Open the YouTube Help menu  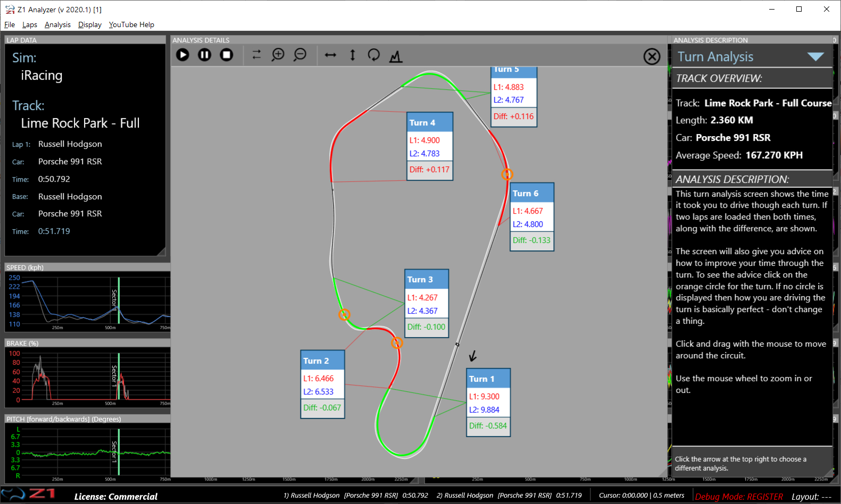131,24
